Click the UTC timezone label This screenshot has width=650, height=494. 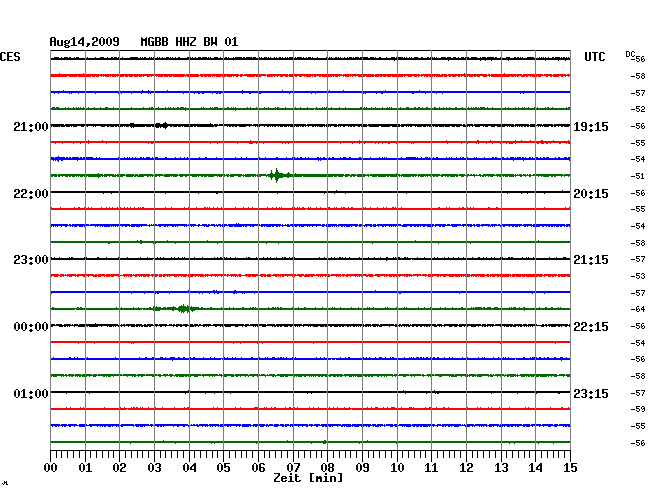[595, 57]
